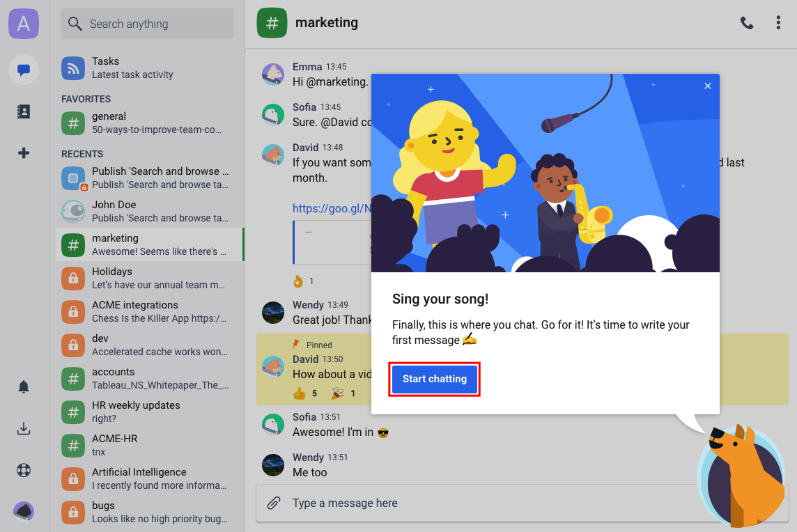Open the Artificial Intelligence group
The image size is (797, 532).
pos(150,478)
